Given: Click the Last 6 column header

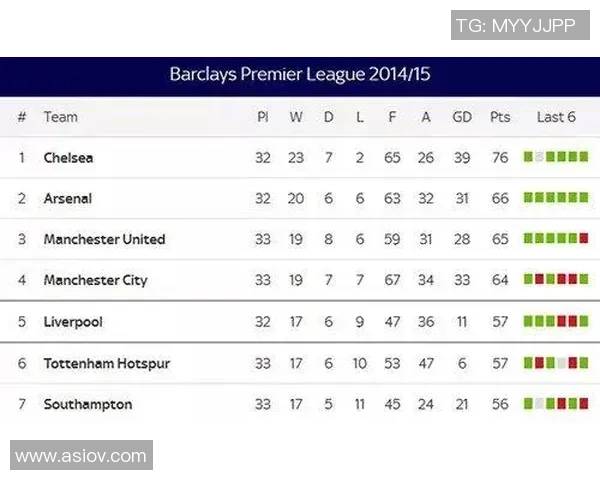Looking at the screenshot, I should pyautogui.click(x=556, y=117).
